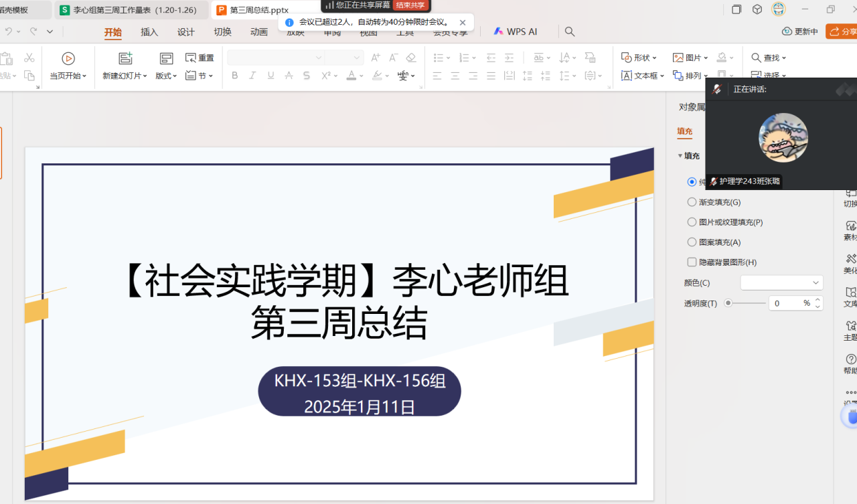Click End Sharing (结束共享) button

coord(410,5)
